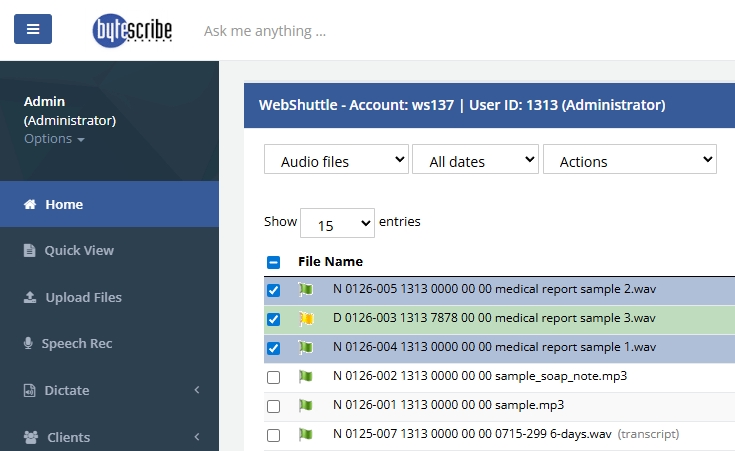The image size is (735, 451).
Task: Click green flag icon for sample.mp3
Action: coord(305,406)
